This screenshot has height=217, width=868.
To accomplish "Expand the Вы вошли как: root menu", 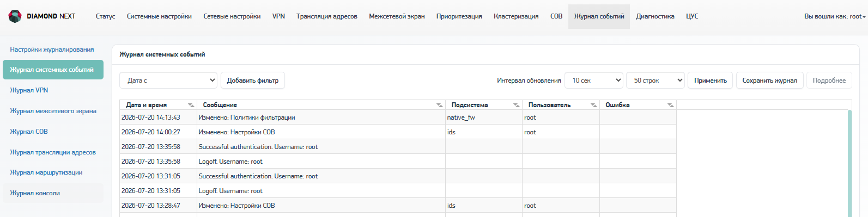I will 835,16.
